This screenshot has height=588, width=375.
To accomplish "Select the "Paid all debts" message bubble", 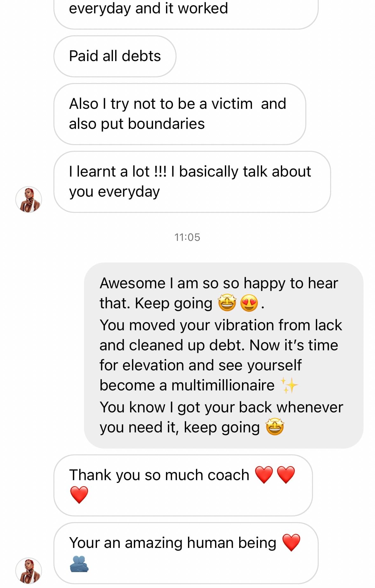I will coord(115,56).
